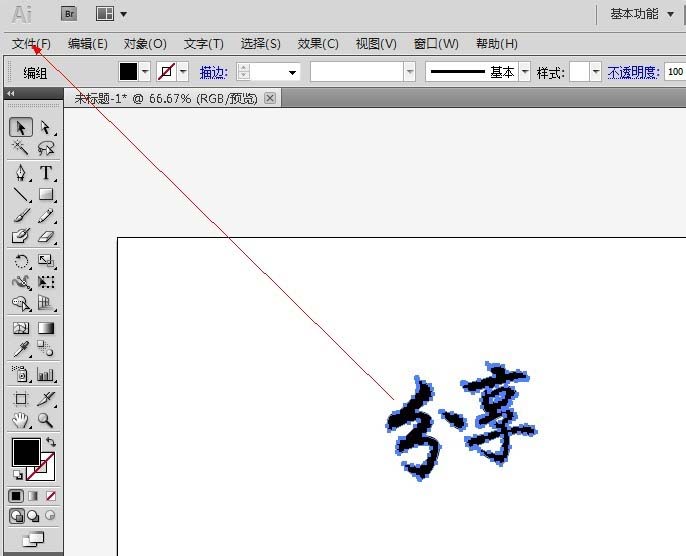Select the Selection (black arrow) tool
The image size is (686, 556).
(x=21, y=128)
